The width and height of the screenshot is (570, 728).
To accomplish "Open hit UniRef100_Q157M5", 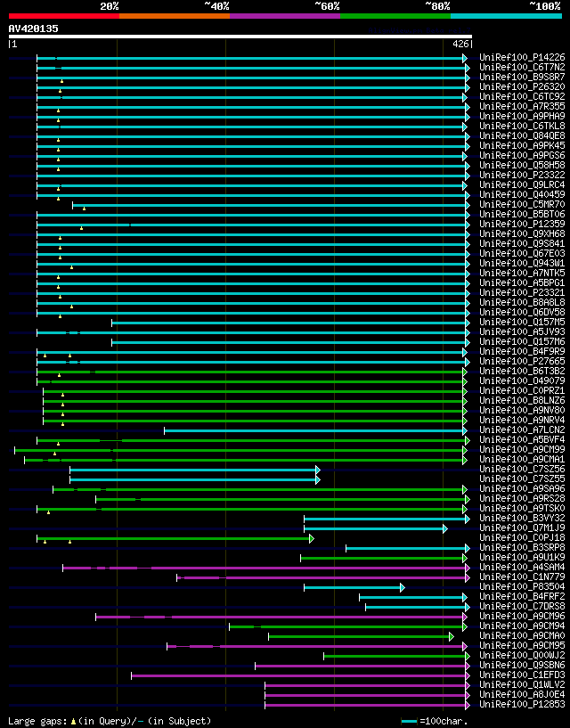I will (522, 323).
